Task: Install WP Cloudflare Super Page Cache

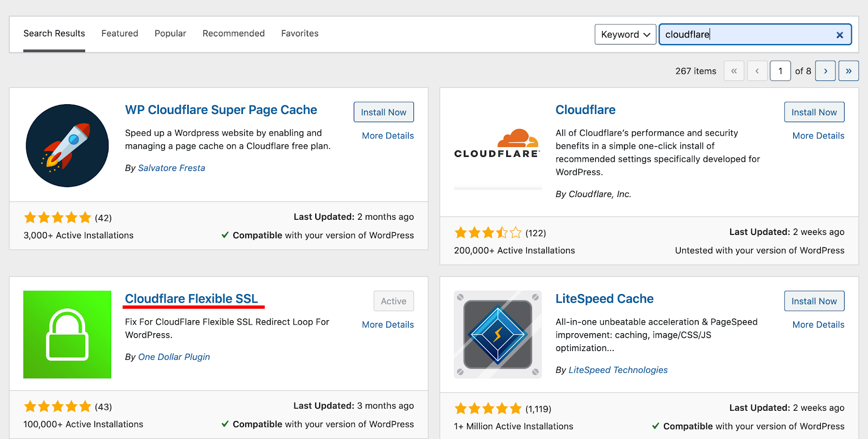Action: [384, 112]
